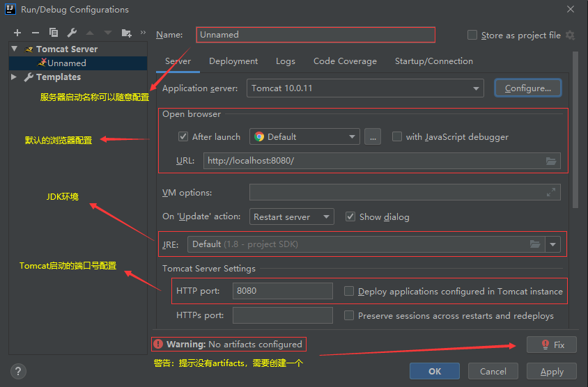
Task: Select the Unnamed configuration in tree
Action: pyautogui.click(x=78, y=63)
